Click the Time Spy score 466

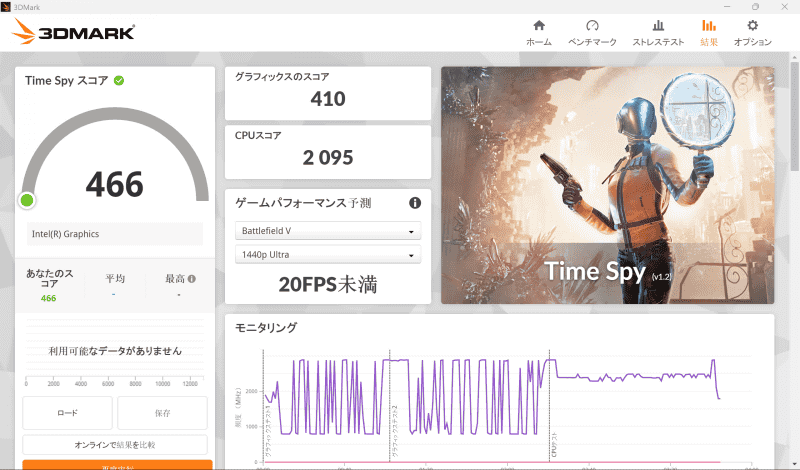coord(114,184)
